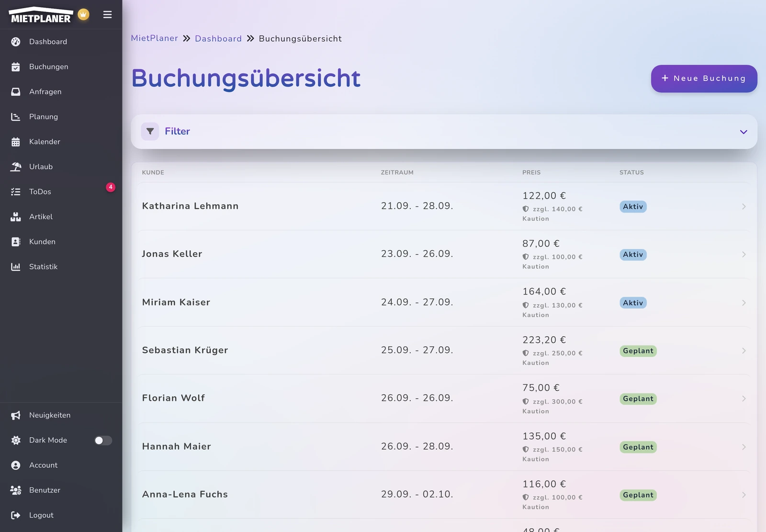Screen dimensions: 766x532
Task: Click the Artikel boxes icon
Action: 16,216
